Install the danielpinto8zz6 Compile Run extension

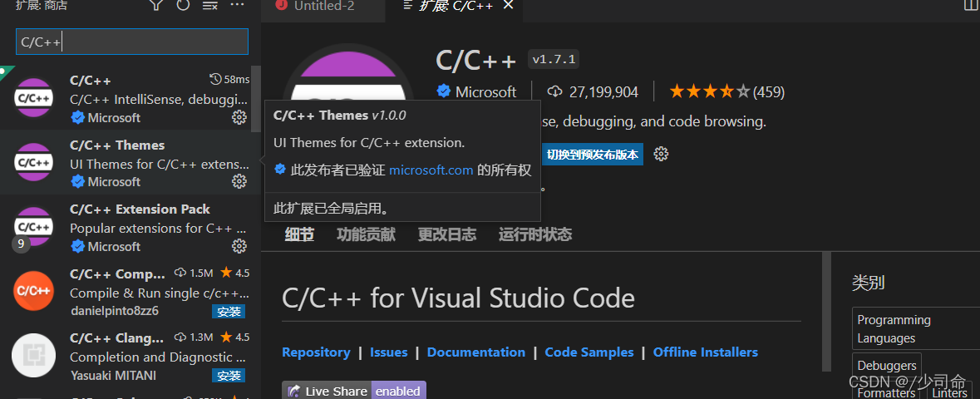click(x=228, y=312)
